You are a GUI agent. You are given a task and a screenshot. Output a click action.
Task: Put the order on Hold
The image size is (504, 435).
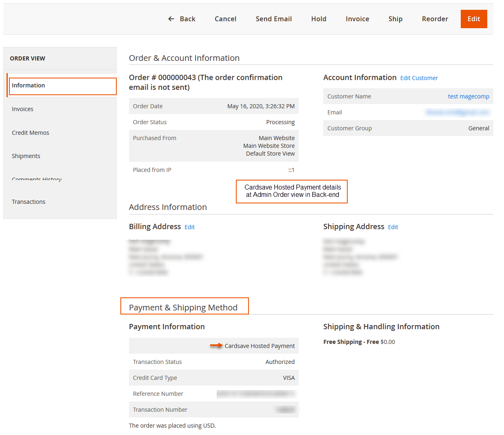coord(318,19)
